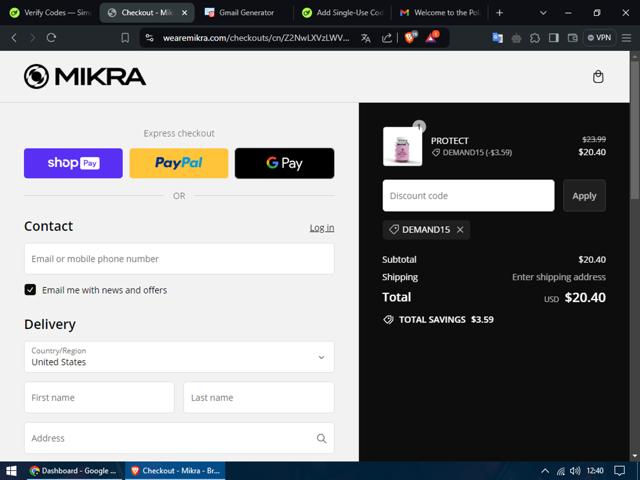
Task: Click the browser back arrow
Action: [x=14, y=38]
